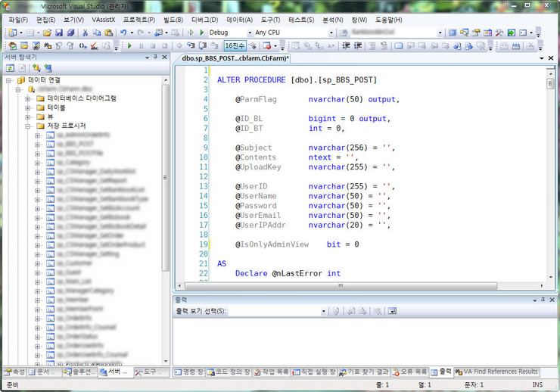Switch to the VA Find References Results tab
This screenshot has width=560, height=392.
[x=496, y=372]
